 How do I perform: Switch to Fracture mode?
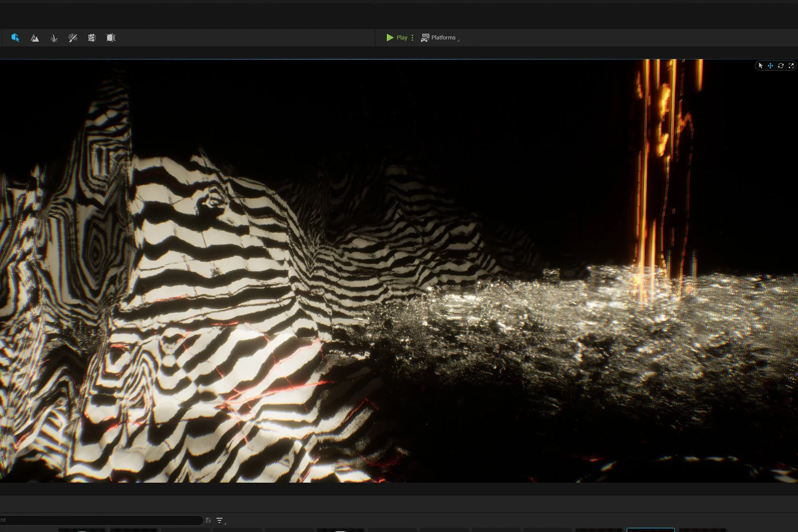tap(92, 38)
